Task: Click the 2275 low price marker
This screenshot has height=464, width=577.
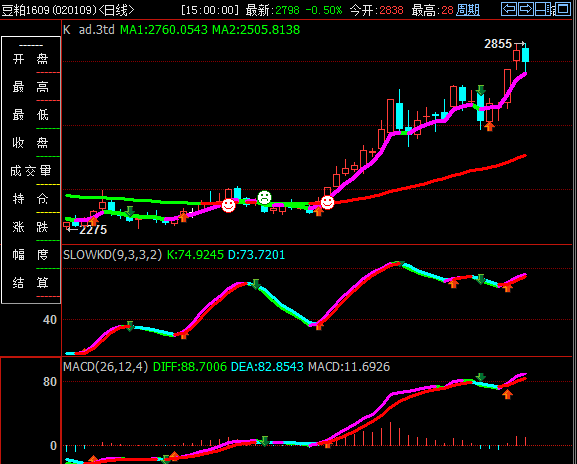Action: click(x=93, y=230)
